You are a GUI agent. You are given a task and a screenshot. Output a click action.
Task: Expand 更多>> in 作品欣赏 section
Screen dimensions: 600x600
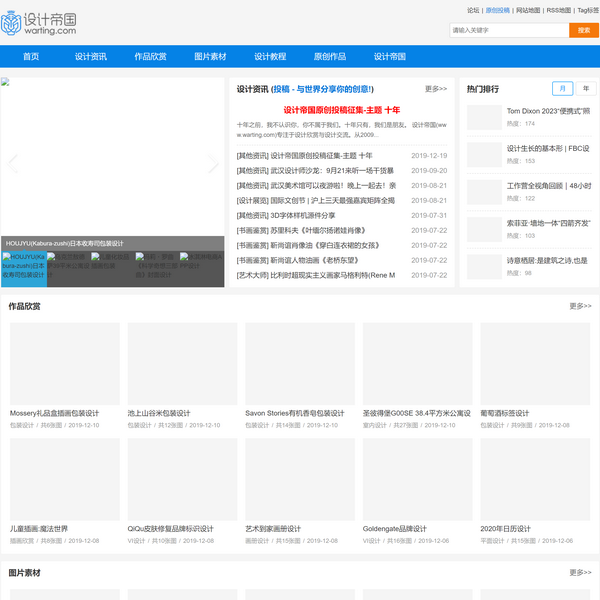[580, 306]
